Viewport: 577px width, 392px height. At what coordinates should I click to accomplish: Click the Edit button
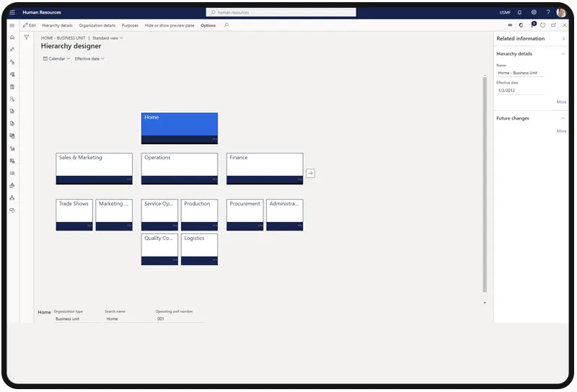[x=30, y=25]
